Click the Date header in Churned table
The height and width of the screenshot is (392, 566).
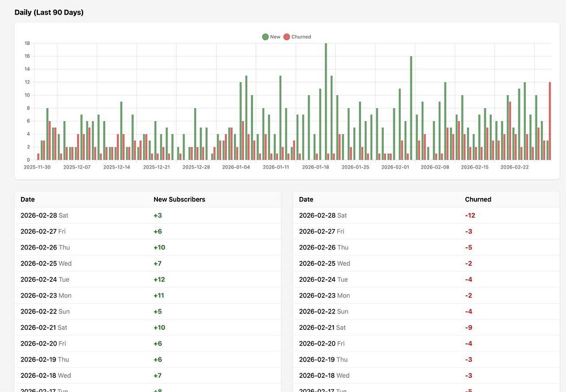[306, 200]
